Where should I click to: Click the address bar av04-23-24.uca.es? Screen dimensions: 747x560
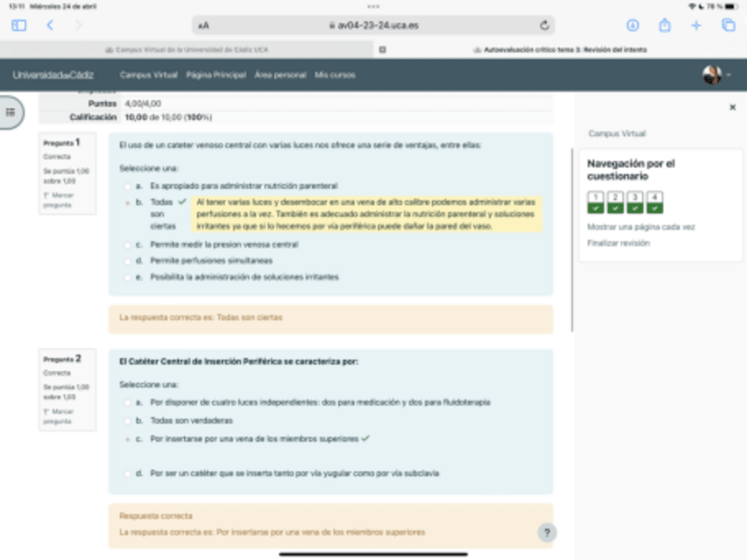coord(373,26)
